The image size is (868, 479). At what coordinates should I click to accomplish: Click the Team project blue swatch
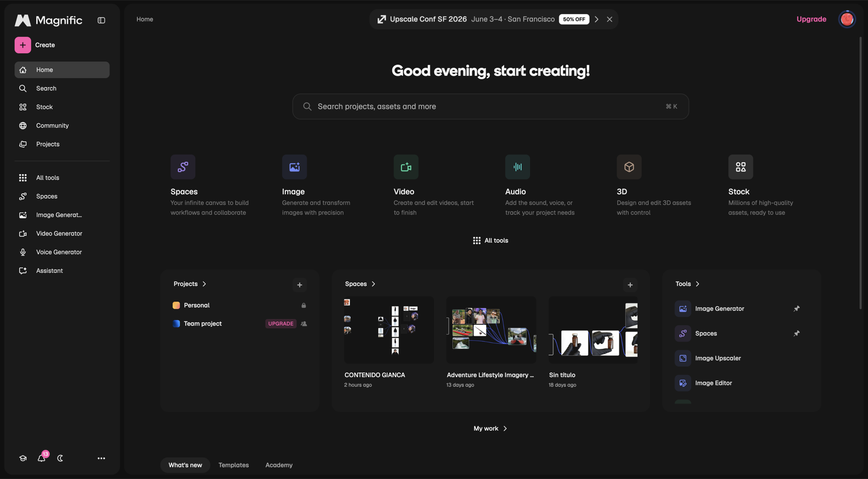pyautogui.click(x=176, y=324)
